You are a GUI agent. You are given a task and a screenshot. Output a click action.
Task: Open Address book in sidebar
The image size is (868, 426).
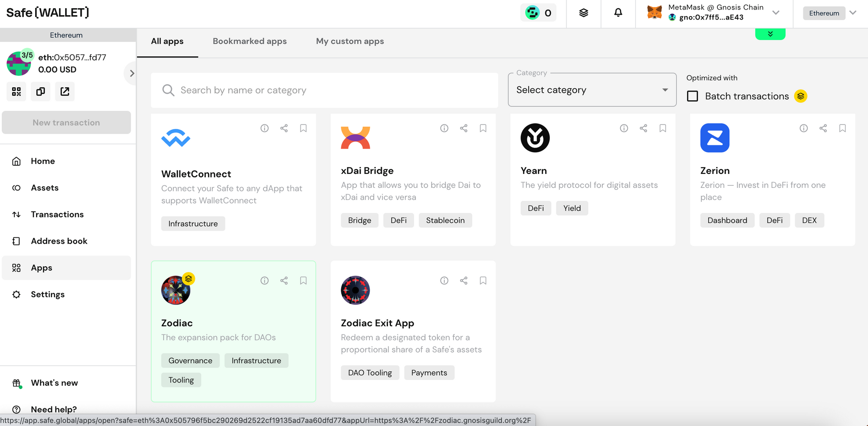click(66, 241)
